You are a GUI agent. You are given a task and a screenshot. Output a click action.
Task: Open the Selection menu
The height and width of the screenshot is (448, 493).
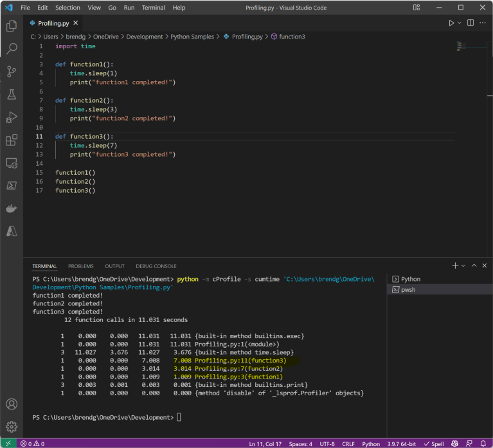pyautogui.click(x=67, y=8)
